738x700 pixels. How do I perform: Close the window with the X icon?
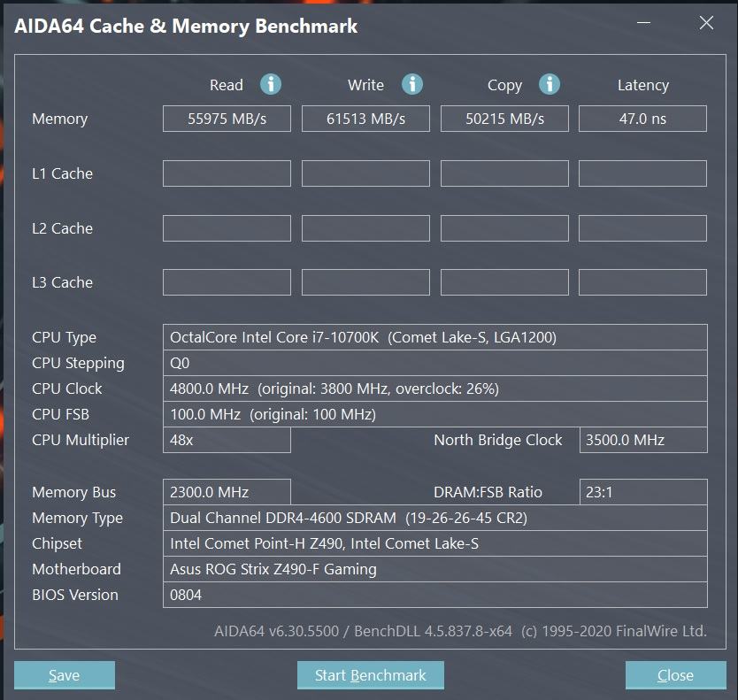point(706,23)
